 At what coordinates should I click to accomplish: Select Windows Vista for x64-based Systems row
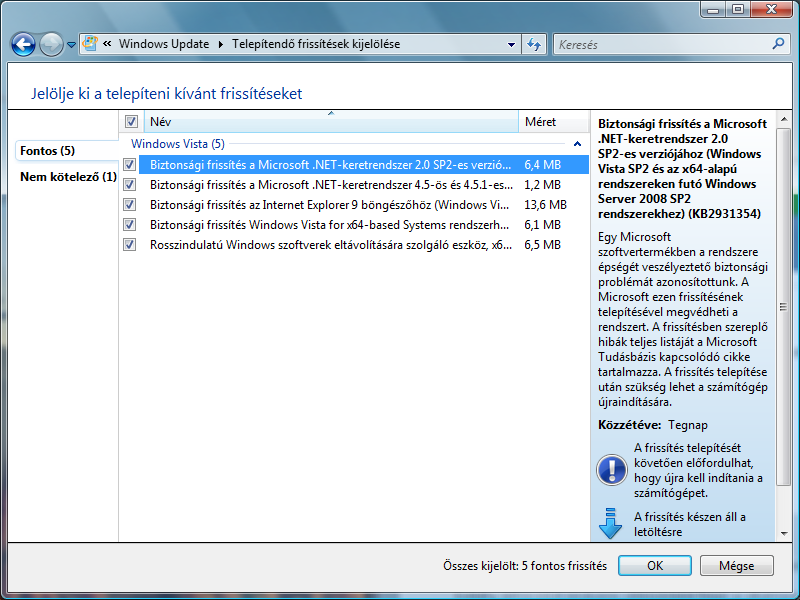[363, 224]
